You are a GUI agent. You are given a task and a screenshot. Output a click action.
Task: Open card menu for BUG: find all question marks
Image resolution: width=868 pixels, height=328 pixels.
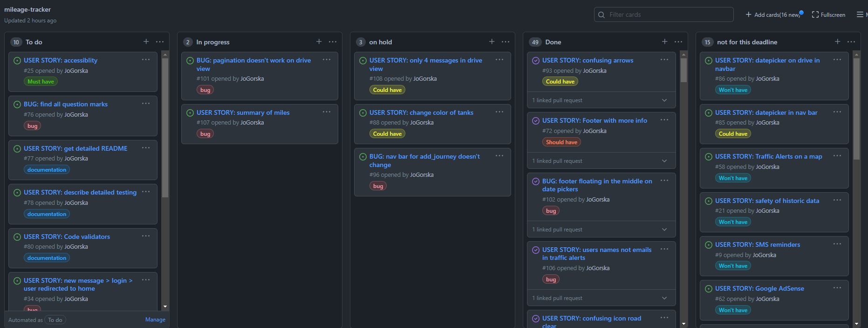click(146, 104)
